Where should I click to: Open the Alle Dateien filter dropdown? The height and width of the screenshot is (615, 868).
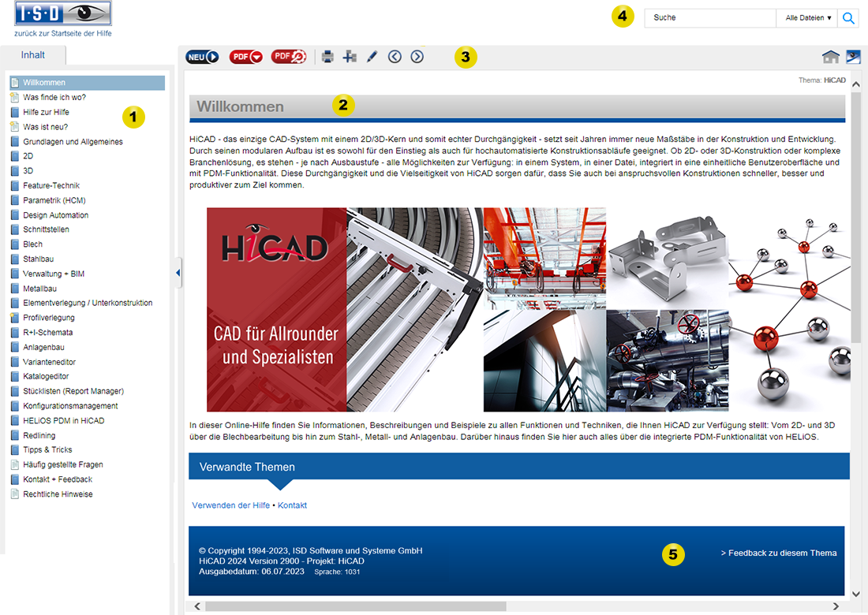tap(807, 17)
